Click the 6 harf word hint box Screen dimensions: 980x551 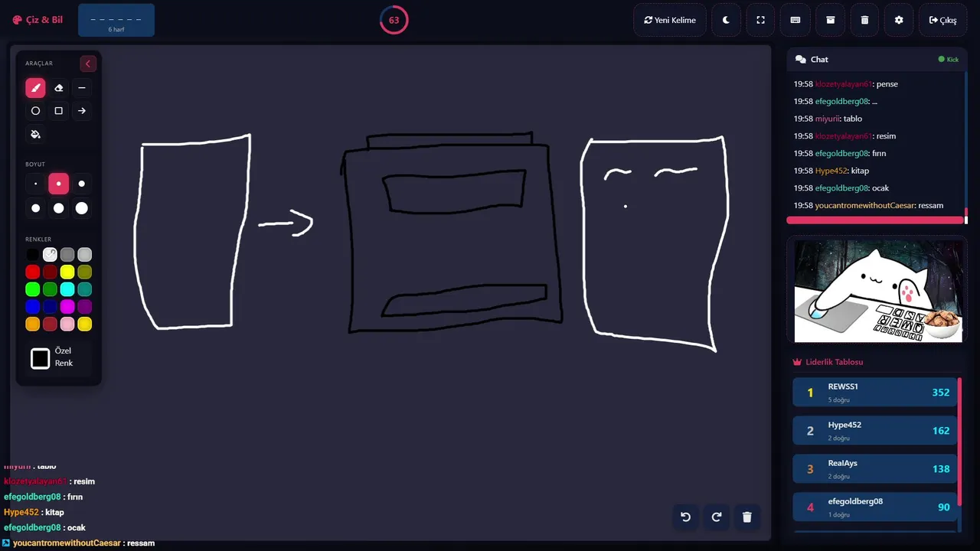point(116,20)
